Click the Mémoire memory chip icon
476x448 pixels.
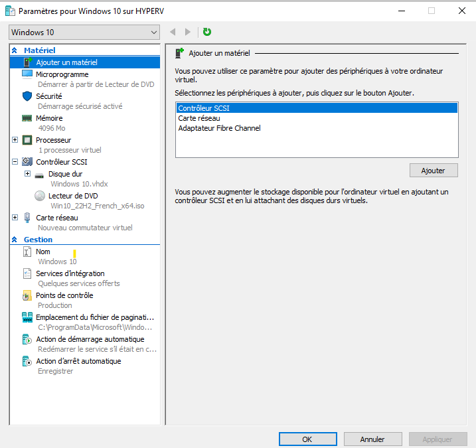point(27,118)
